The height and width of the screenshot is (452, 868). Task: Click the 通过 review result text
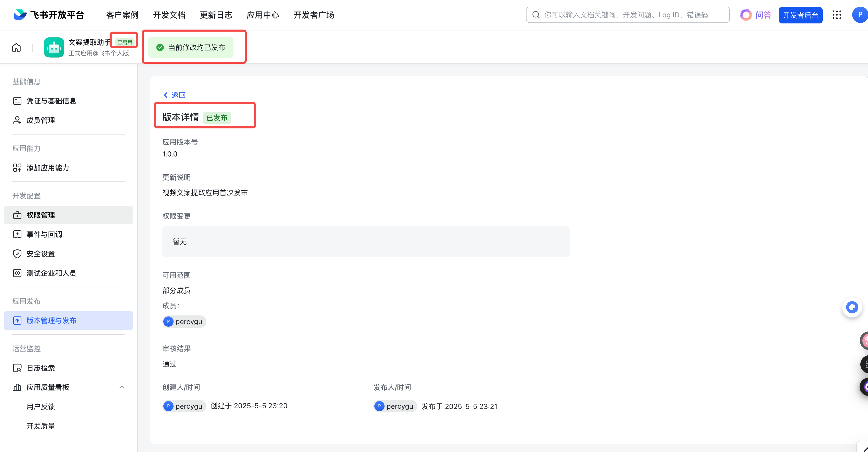(x=169, y=364)
